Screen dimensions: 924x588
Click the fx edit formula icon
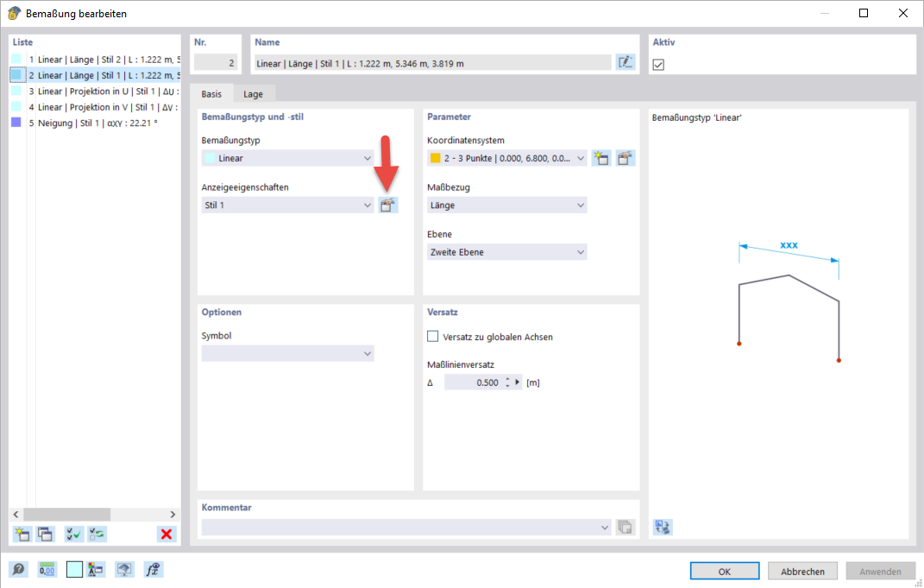point(154,569)
